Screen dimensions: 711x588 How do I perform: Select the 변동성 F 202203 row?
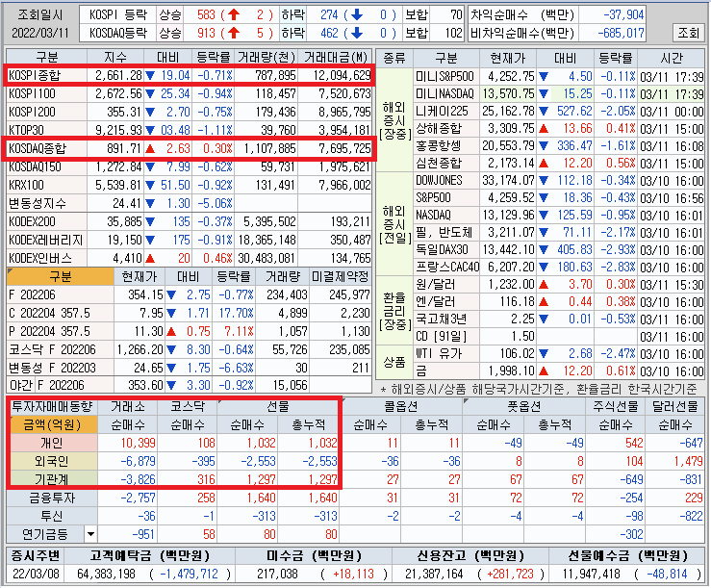click(x=190, y=368)
